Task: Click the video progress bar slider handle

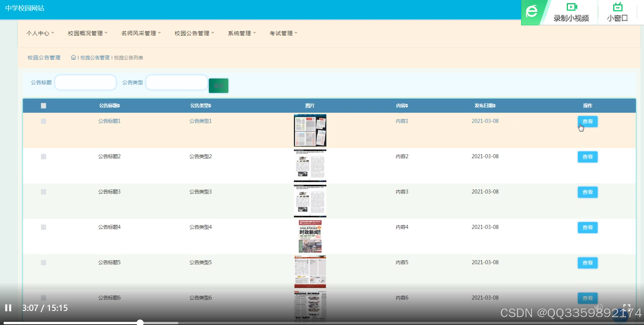Action: coord(140,323)
